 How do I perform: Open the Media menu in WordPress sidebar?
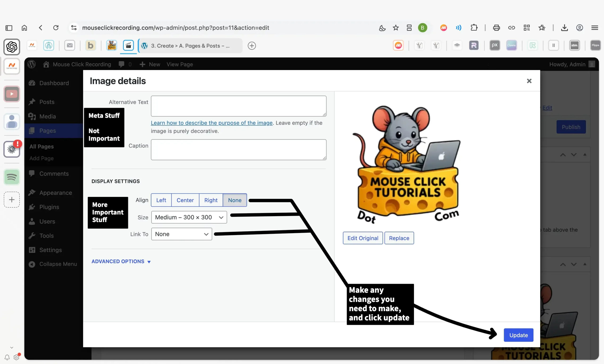click(x=48, y=116)
